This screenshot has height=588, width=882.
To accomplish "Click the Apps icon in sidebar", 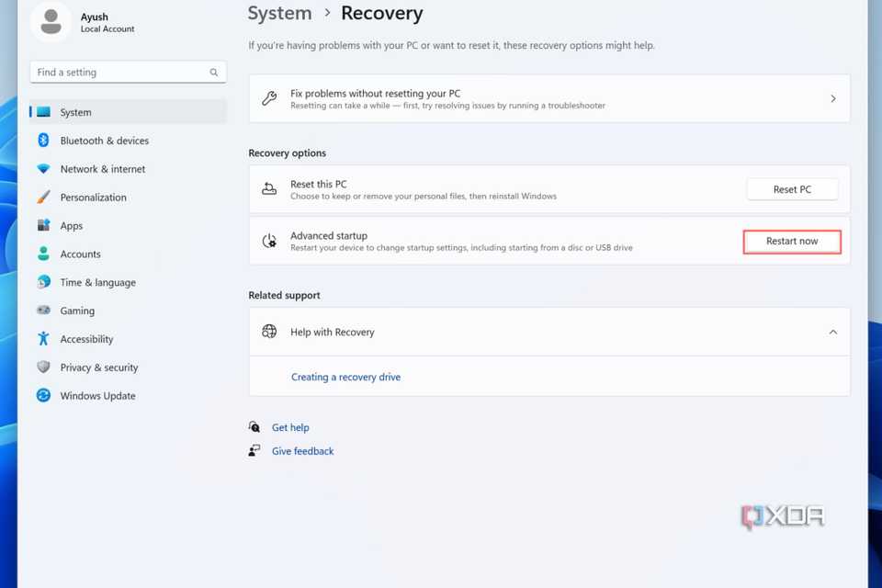I will 43,225.
